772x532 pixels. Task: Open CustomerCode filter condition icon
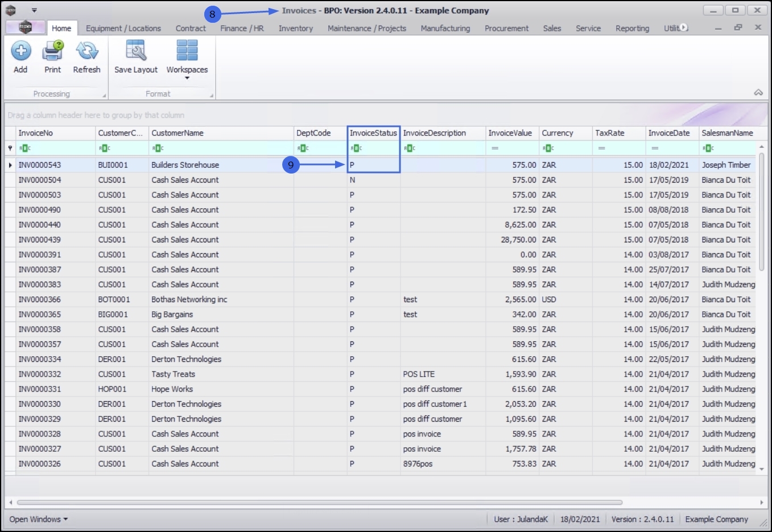(104, 149)
